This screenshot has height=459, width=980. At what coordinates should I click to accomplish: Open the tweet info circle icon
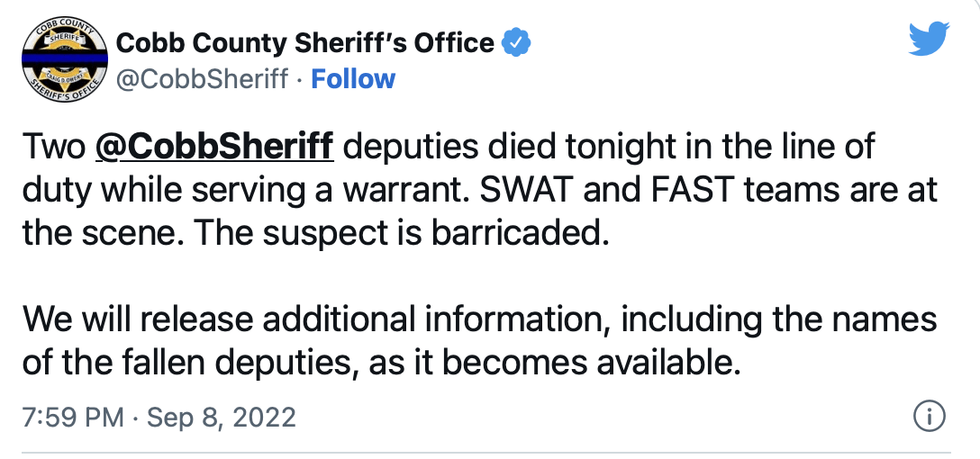point(930,417)
